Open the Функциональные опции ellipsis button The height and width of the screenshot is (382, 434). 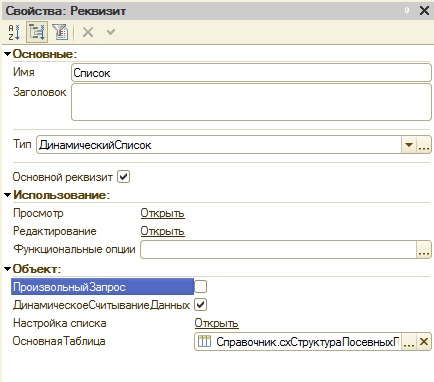click(x=424, y=250)
